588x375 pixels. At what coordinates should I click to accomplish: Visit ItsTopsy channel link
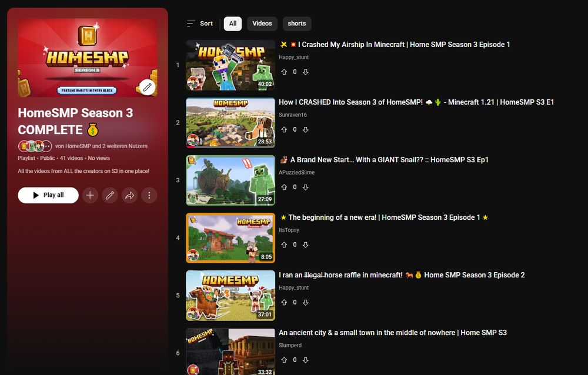[289, 230]
